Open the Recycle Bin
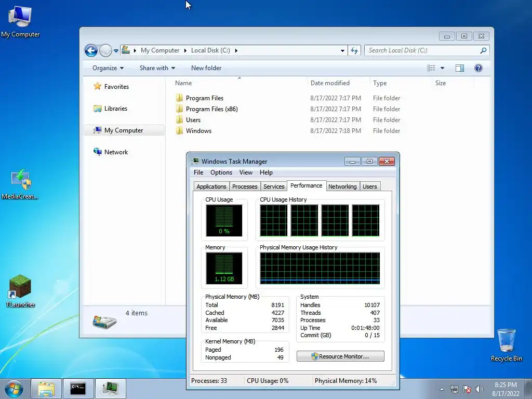 (x=506, y=345)
